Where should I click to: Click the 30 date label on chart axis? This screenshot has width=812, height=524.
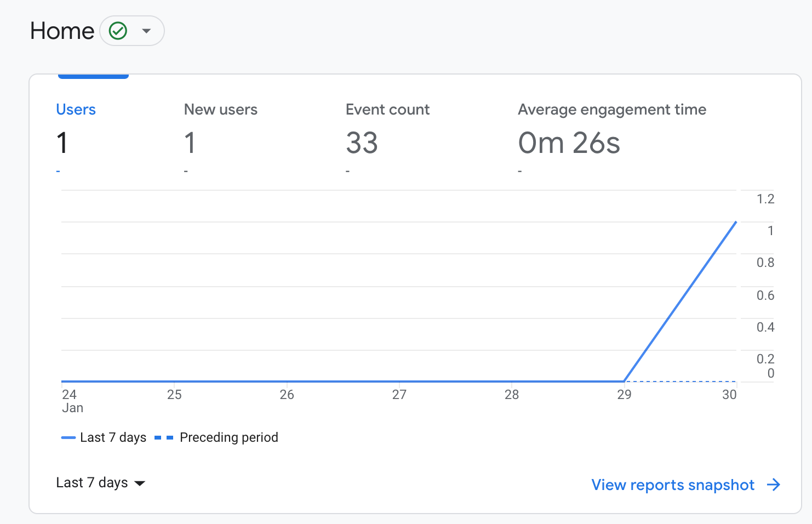(x=729, y=395)
